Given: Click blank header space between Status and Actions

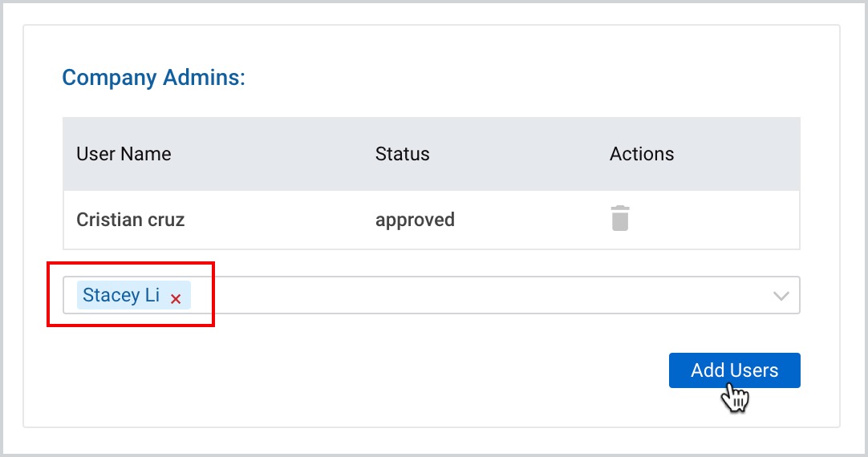Looking at the screenshot, I should [519, 154].
